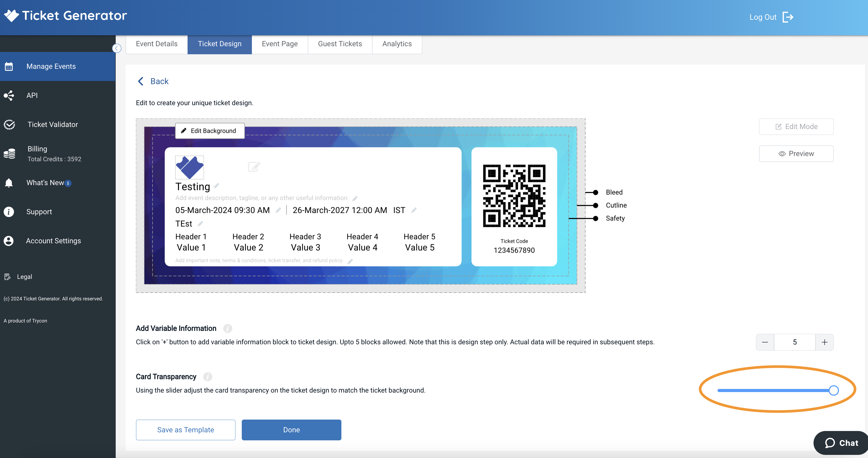Image resolution: width=868 pixels, height=458 pixels.
Task: Click the variable block count field showing 5
Action: click(x=795, y=342)
